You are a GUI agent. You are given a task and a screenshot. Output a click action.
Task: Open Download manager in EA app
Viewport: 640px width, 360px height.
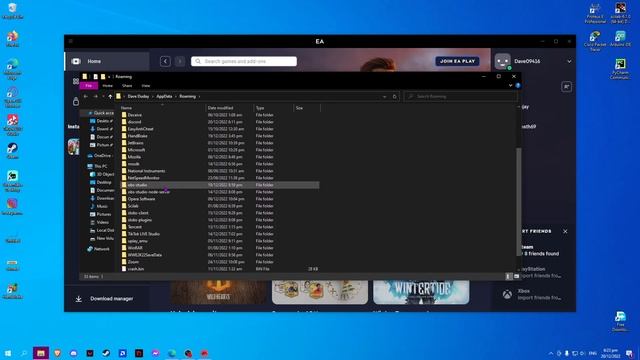coord(111,299)
